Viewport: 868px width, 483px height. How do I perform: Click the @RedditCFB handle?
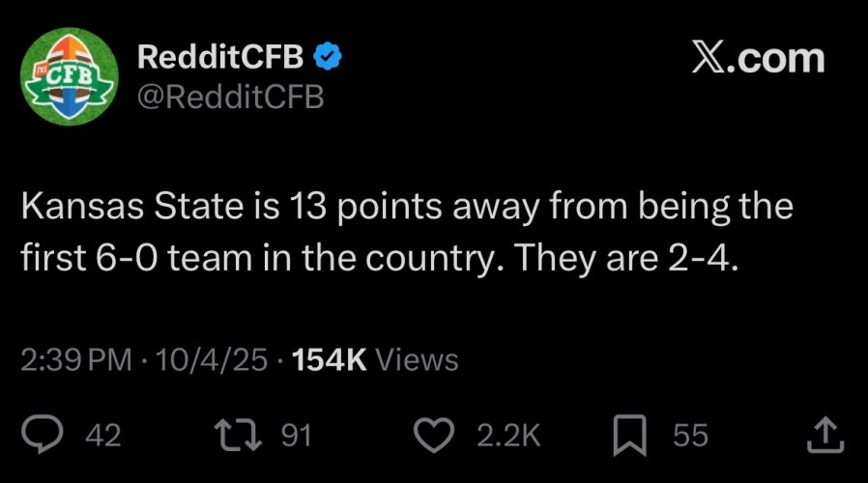coord(231,97)
